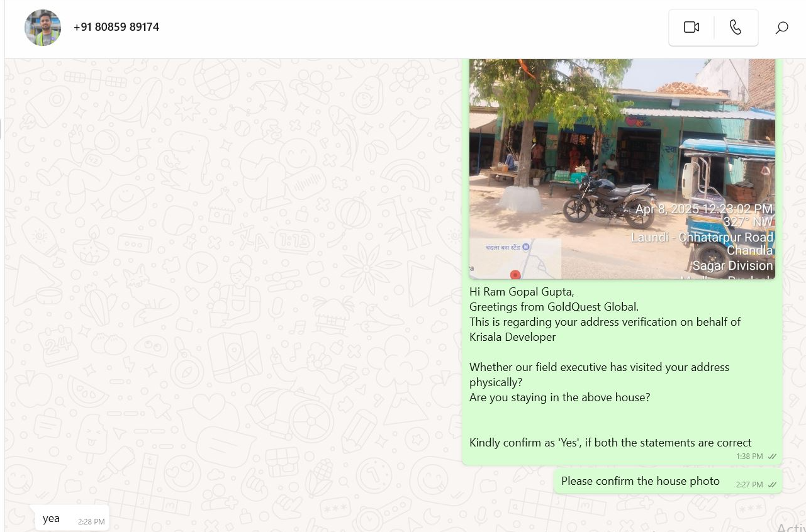The image size is (806, 532).
Task: Open contact info for +91 80859 89174
Action: 116,27
